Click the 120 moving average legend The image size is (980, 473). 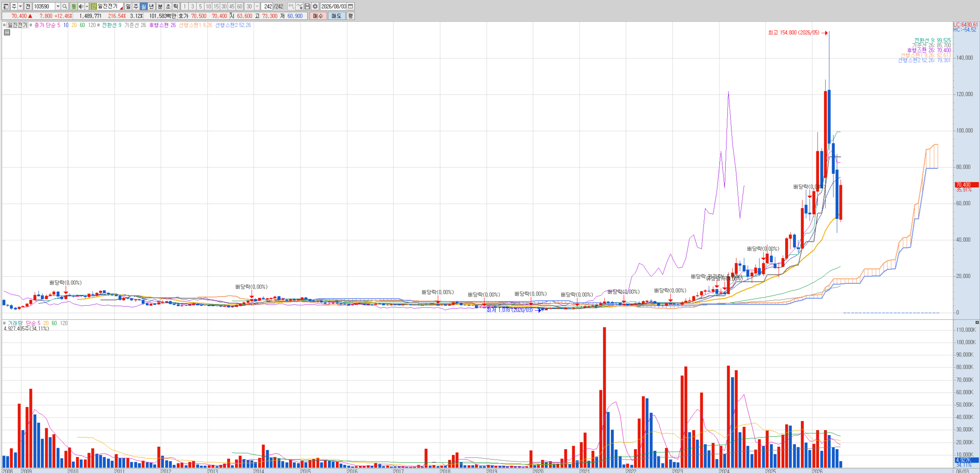[x=92, y=25]
